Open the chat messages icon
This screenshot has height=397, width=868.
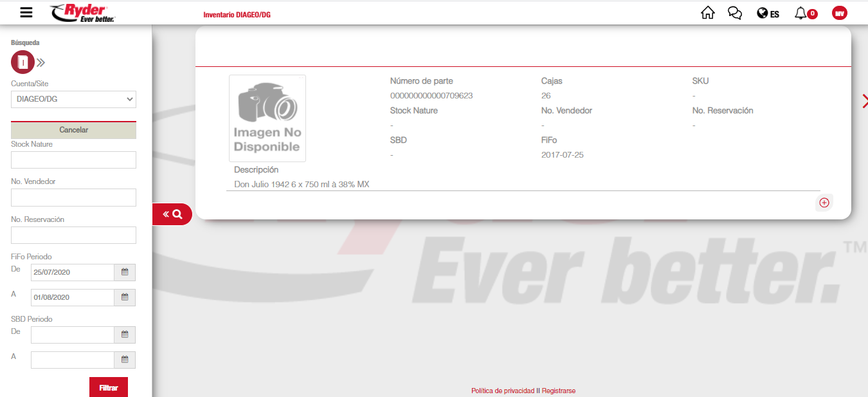[735, 13]
